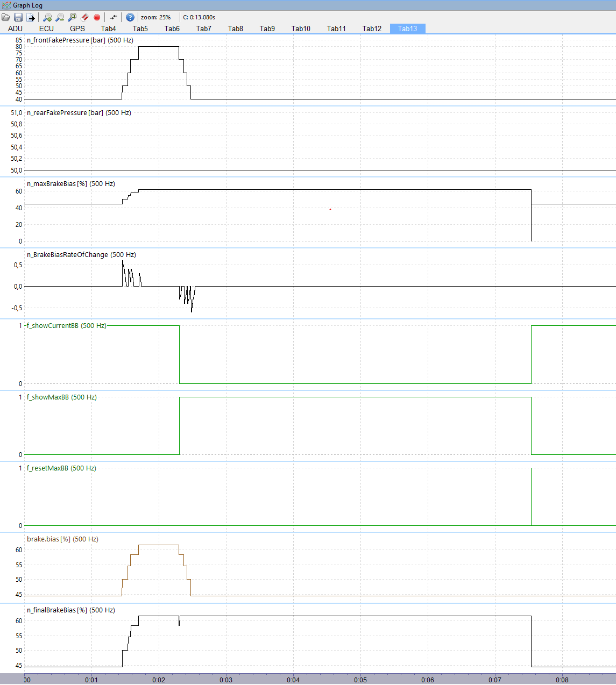This screenshot has height=685, width=616.
Task: Switch to the ECU tab
Action: [x=46, y=28]
